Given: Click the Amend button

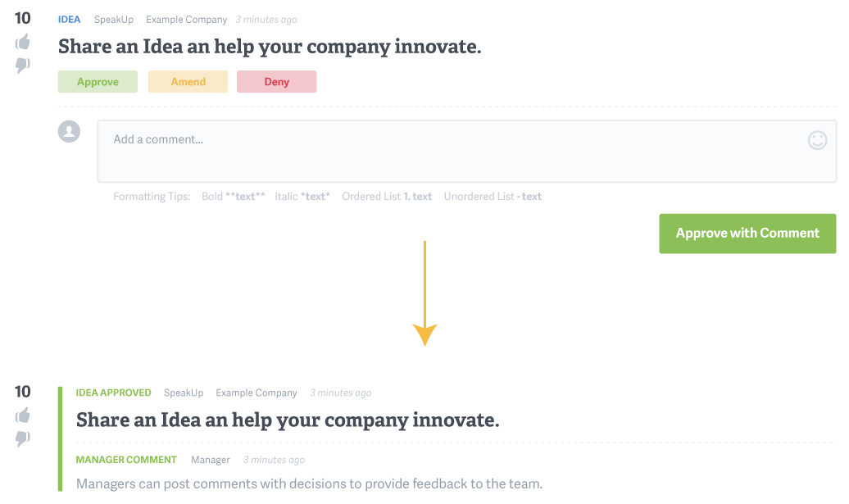Looking at the screenshot, I should pos(188,82).
